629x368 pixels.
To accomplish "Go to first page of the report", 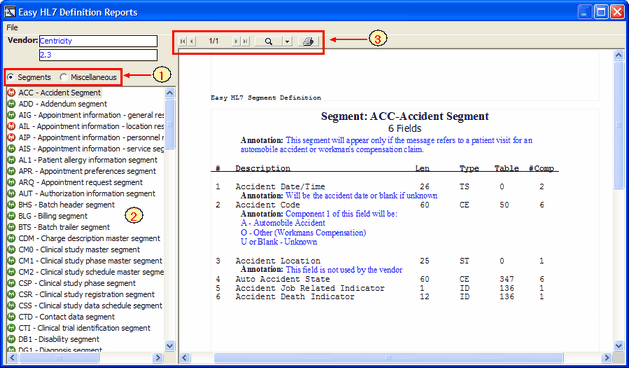I will pos(183,41).
